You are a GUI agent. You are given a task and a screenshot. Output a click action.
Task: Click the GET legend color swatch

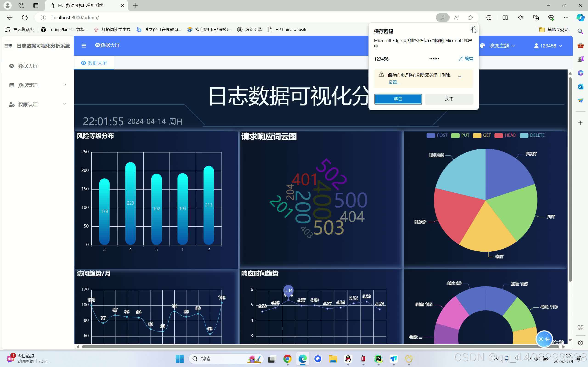(477, 135)
